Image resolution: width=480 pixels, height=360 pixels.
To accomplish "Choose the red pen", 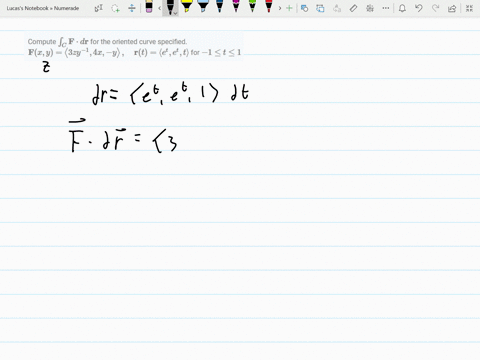I will (x=269, y=7).
